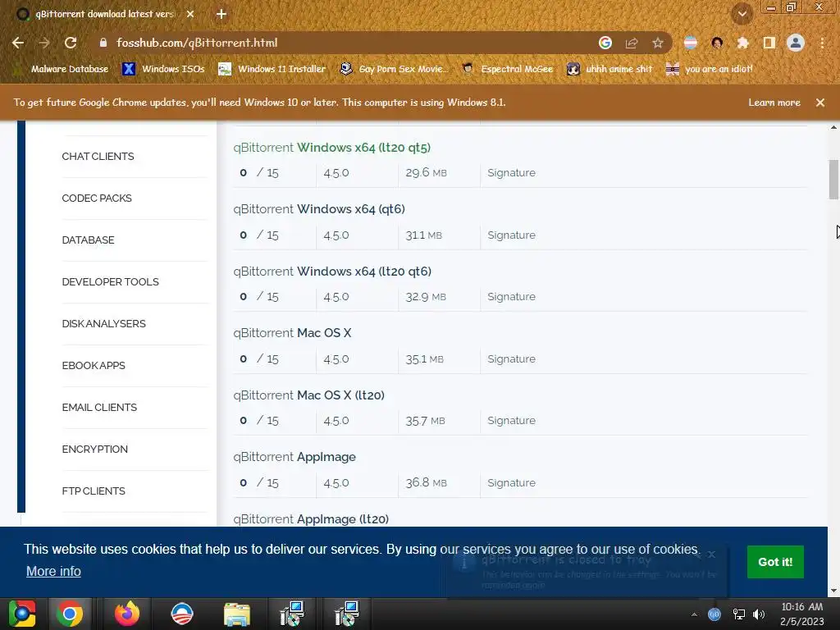840x630 pixels.
Task: Open the tab search dropdown arrow
Action: [742, 14]
